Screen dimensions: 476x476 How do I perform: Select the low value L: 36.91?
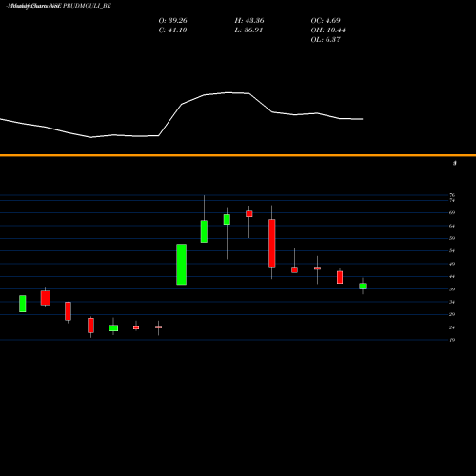coord(248,30)
